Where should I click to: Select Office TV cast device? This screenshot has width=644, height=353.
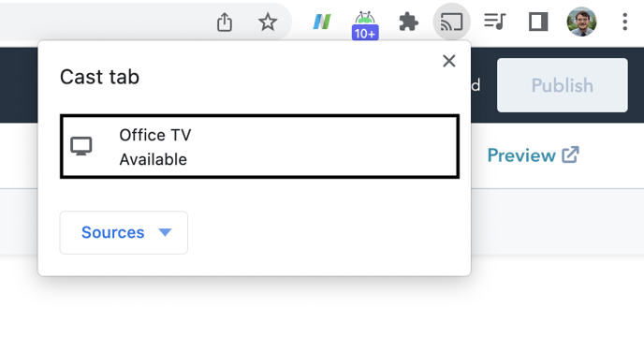tap(259, 147)
